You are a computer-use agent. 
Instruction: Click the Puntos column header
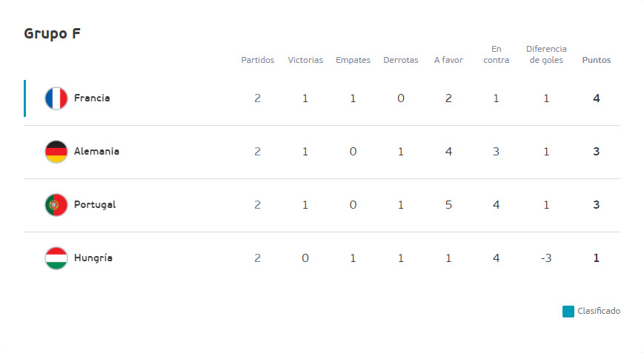597,60
